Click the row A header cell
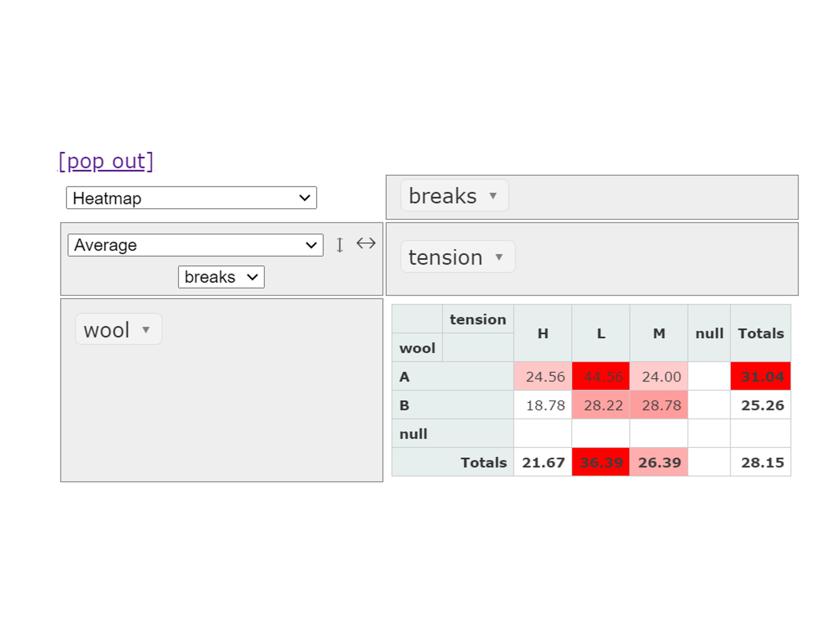The image size is (840, 630). point(452,377)
